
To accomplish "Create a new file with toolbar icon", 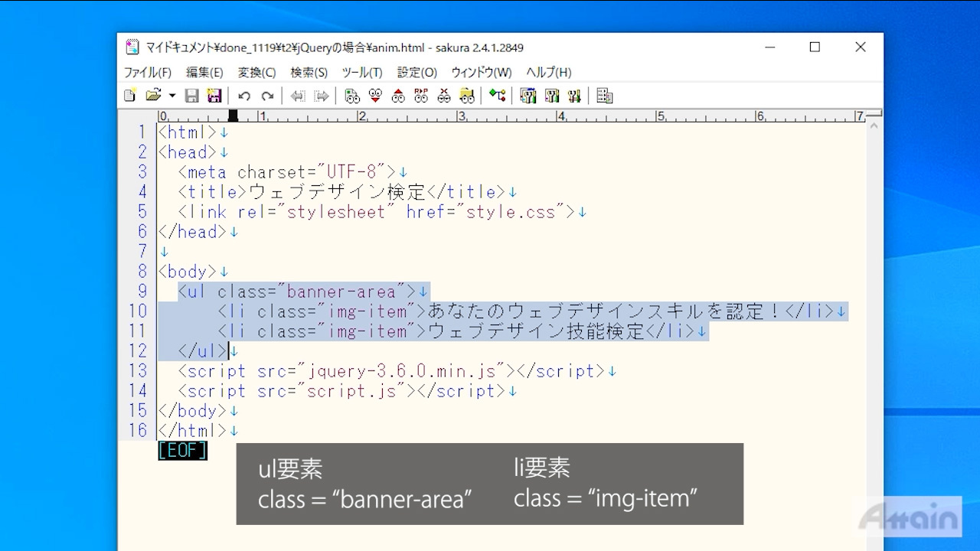I will pos(130,96).
